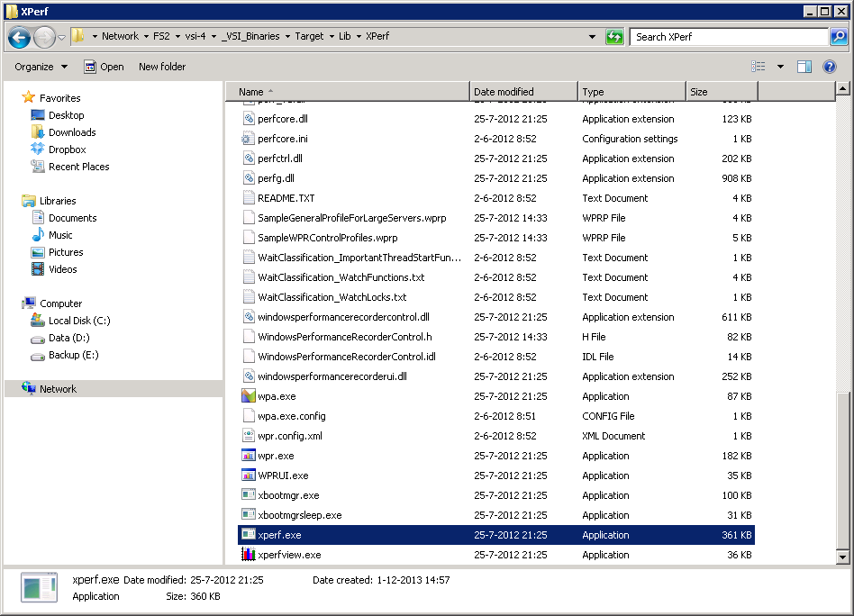Open the dropdown after FS2 in address bar

(x=177, y=37)
